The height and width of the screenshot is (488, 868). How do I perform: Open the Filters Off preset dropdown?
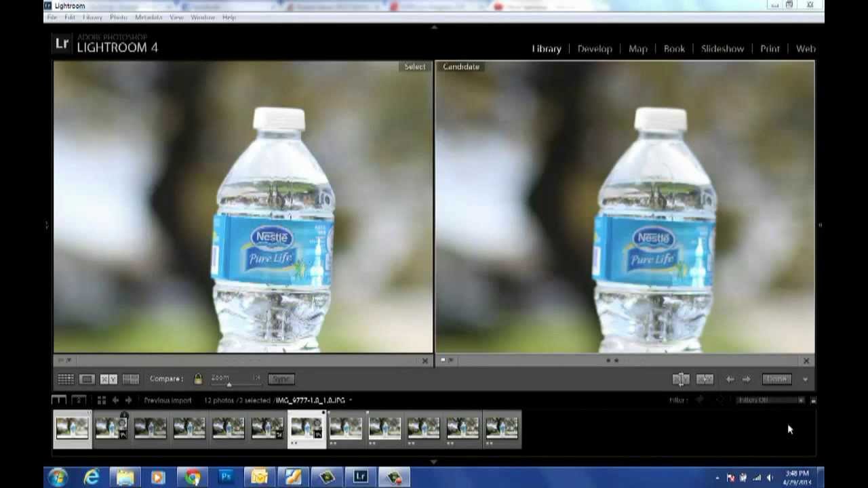[x=772, y=401]
